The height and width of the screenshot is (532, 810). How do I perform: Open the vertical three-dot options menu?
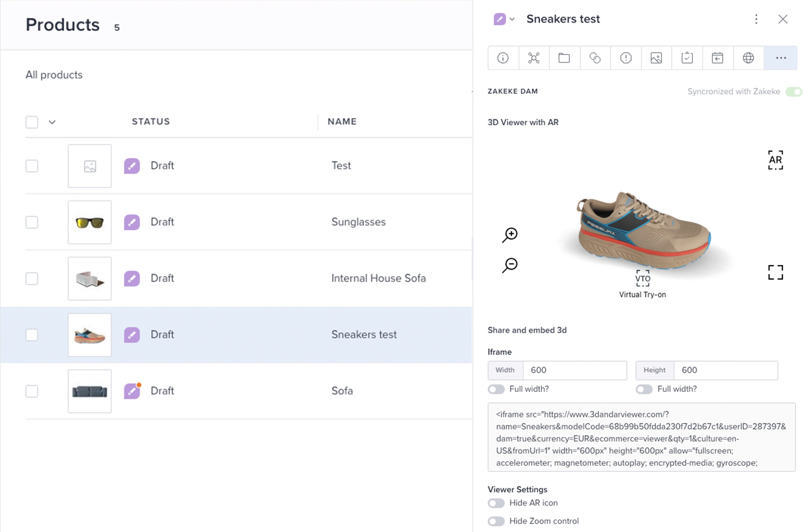pos(756,19)
